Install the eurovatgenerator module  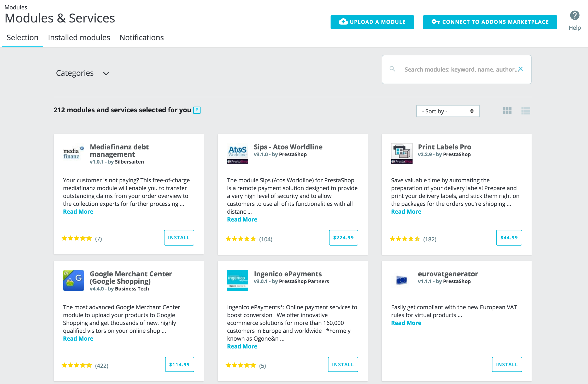click(507, 364)
